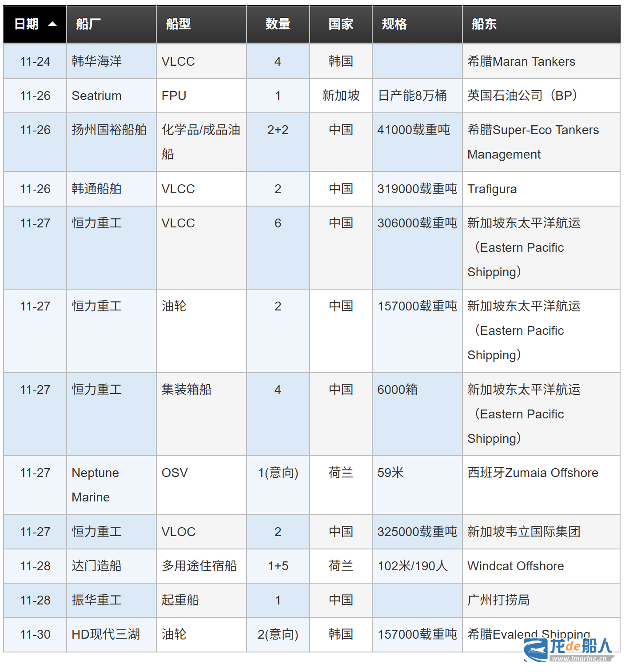Click the 数量 column header

pyautogui.click(x=278, y=24)
